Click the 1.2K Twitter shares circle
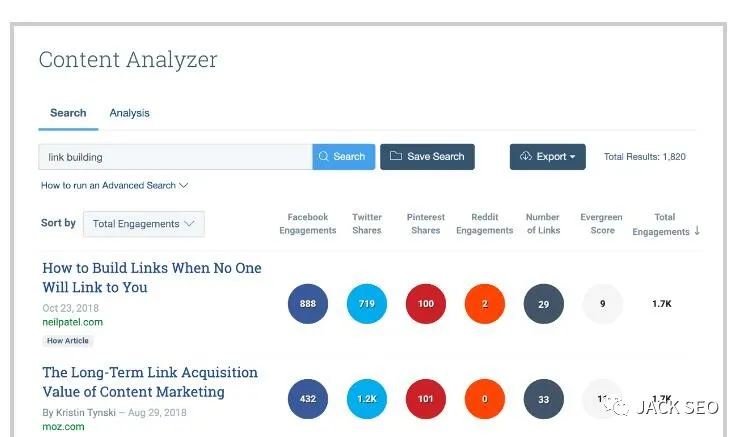Screen dimensions: 742x437 click(366, 399)
